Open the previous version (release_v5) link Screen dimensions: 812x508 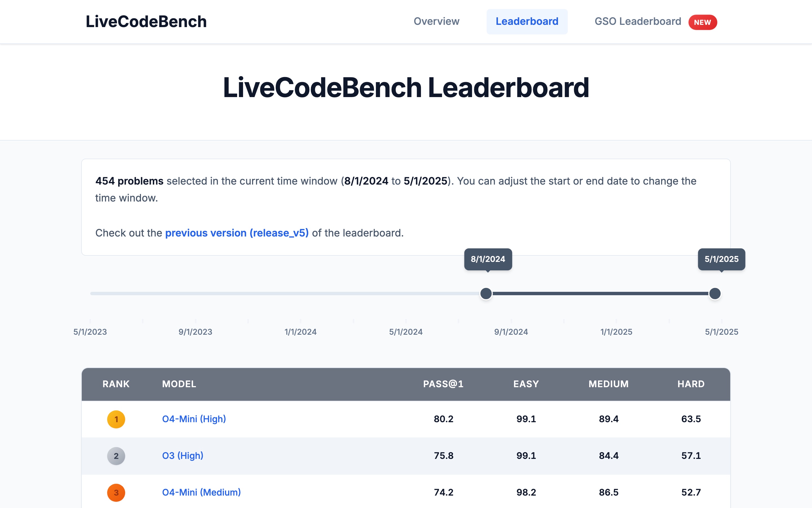[x=237, y=233]
